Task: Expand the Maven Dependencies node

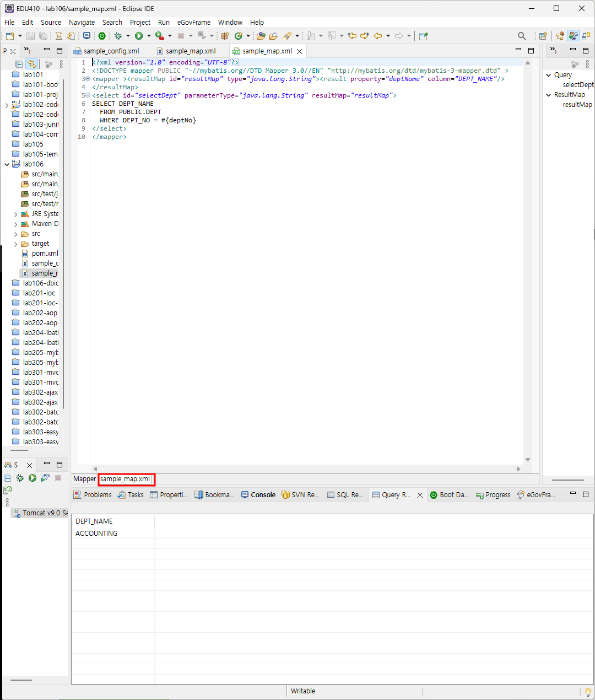Action: (x=15, y=224)
